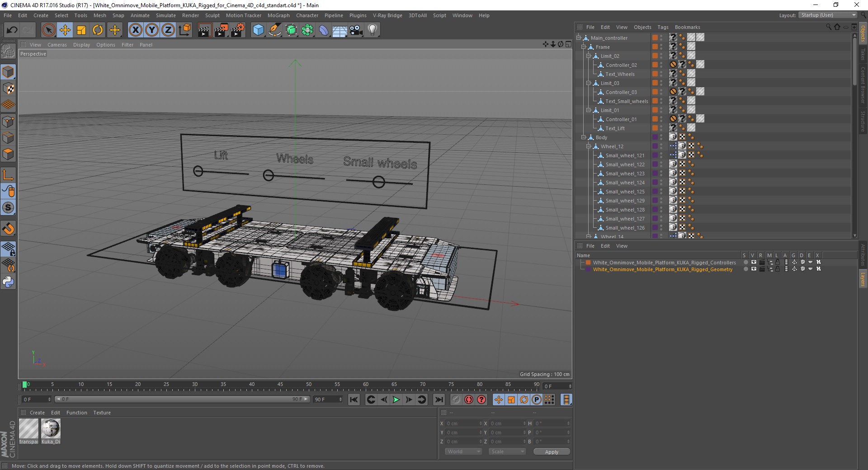Switch to Polygons mode
The image size is (868, 470).
tap(8, 154)
